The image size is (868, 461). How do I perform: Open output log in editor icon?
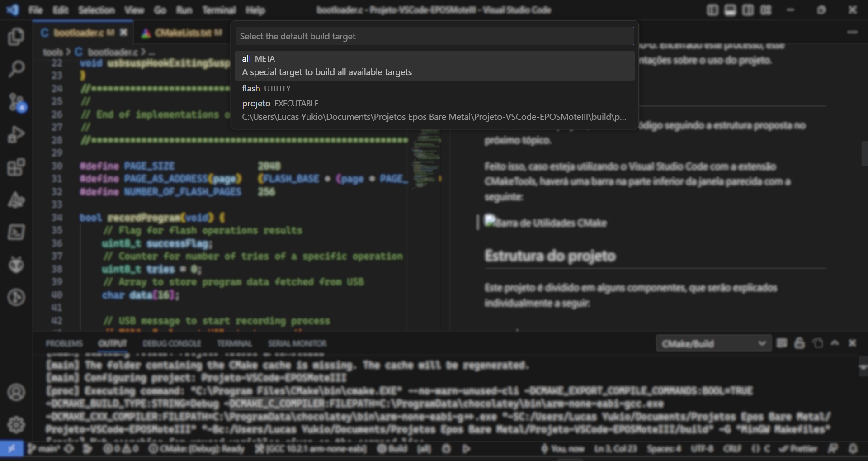click(817, 343)
